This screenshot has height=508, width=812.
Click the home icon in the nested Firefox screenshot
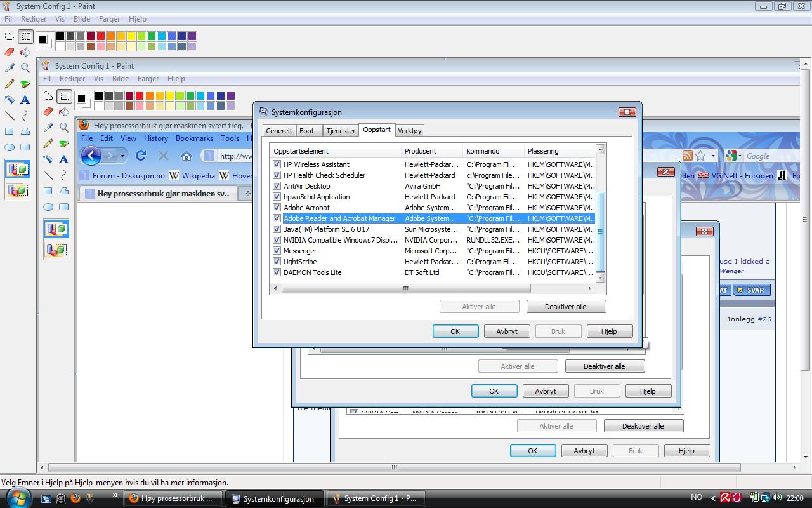(186, 156)
